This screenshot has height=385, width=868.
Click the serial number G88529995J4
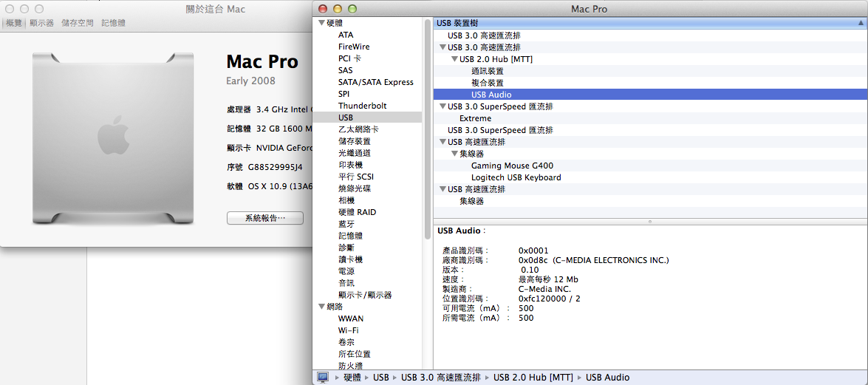point(275,167)
